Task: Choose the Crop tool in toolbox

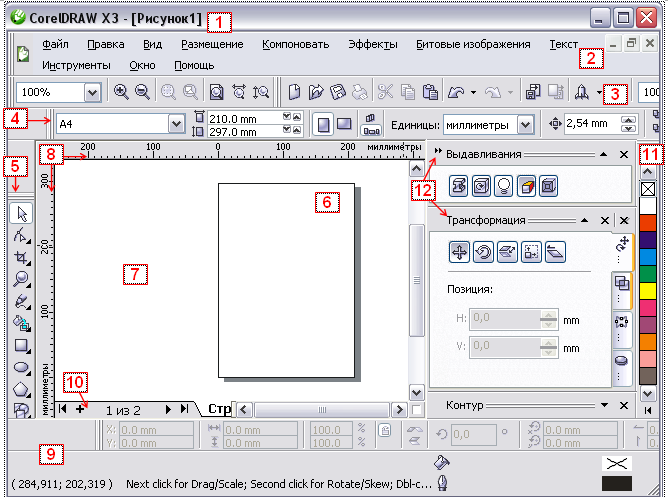Action: 21,258
